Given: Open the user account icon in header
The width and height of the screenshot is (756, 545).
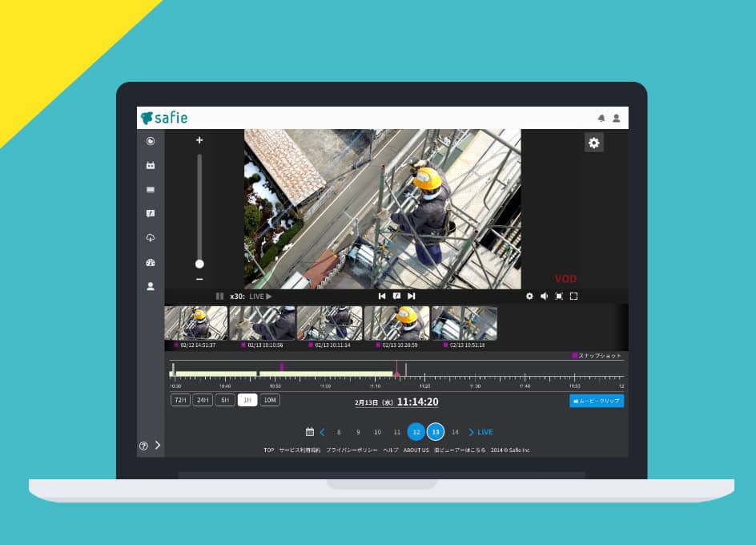Looking at the screenshot, I should tap(616, 118).
